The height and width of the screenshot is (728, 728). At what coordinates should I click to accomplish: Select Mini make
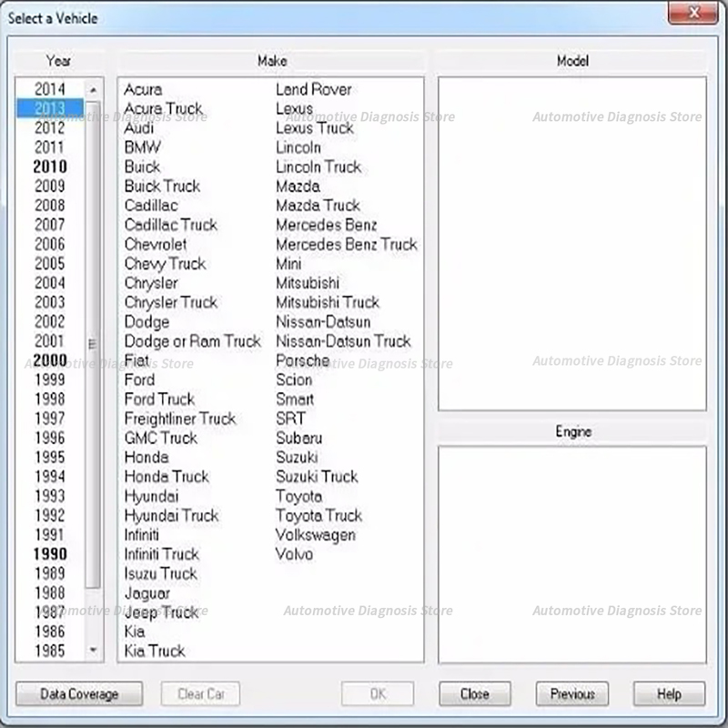288,263
